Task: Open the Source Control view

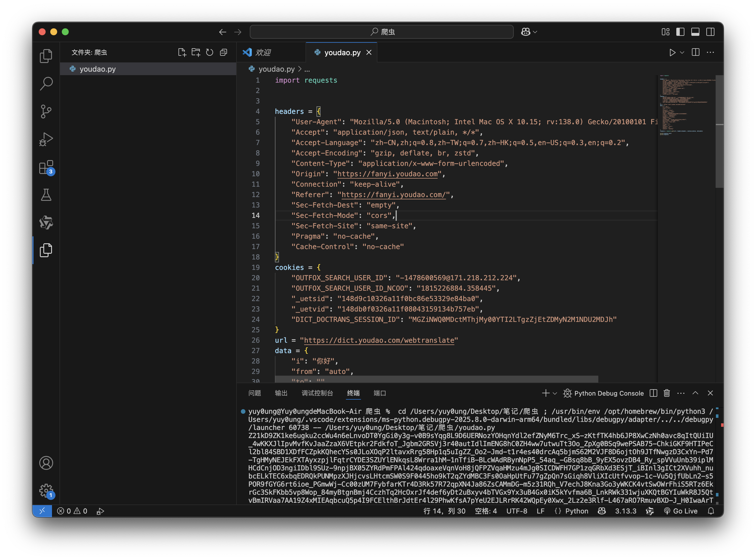Action: pos(46,111)
